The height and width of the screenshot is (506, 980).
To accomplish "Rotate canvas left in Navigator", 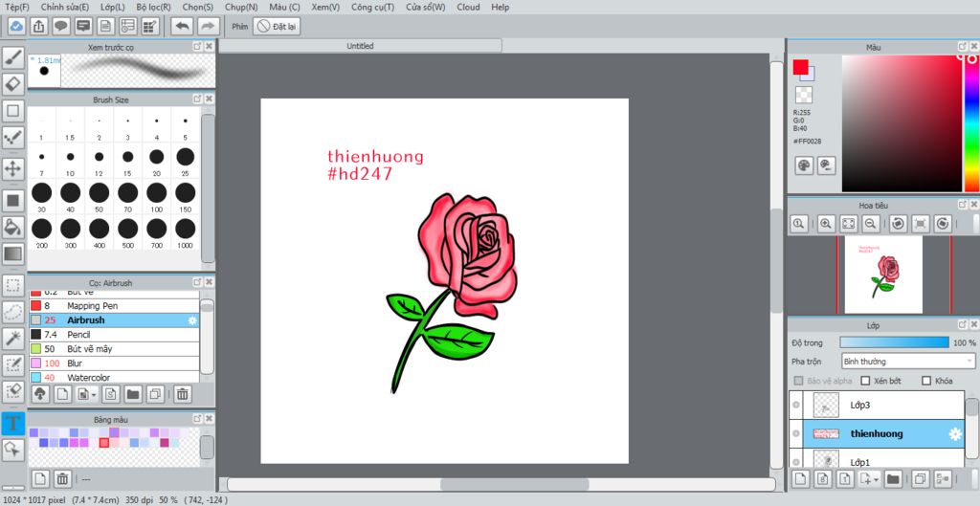I will point(898,224).
